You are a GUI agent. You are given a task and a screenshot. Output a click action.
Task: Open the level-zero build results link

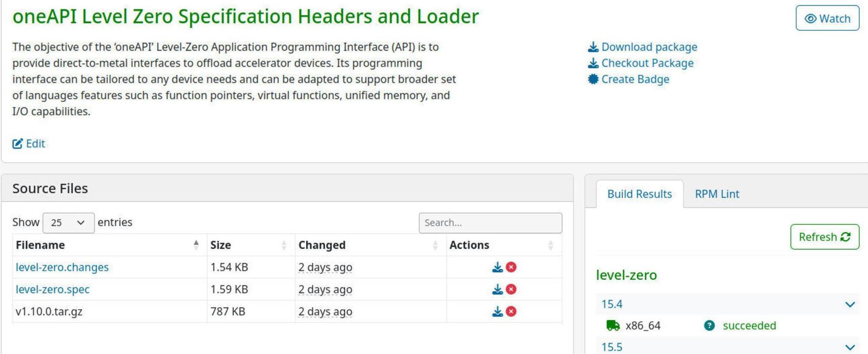(626, 275)
